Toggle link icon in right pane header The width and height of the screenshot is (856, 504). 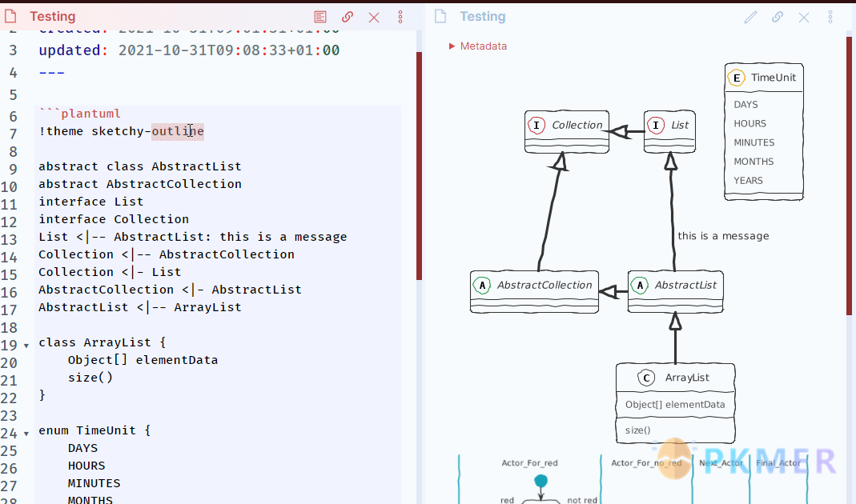point(778,17)
